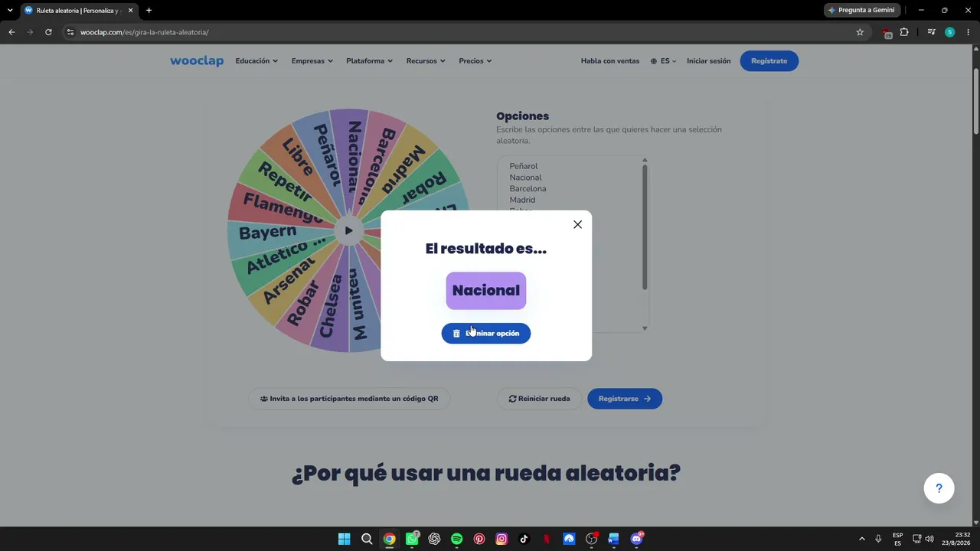Image resolution: width=980 pixels, height=551 pixels.
Task: Expand the Precios menu
Action: (475, 61)
